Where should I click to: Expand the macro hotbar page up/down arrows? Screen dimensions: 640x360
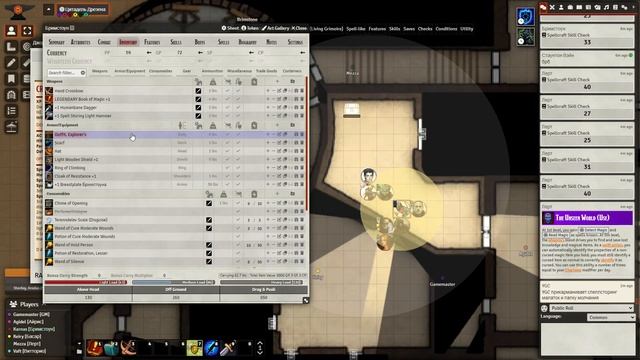click(x=260, y=348)
